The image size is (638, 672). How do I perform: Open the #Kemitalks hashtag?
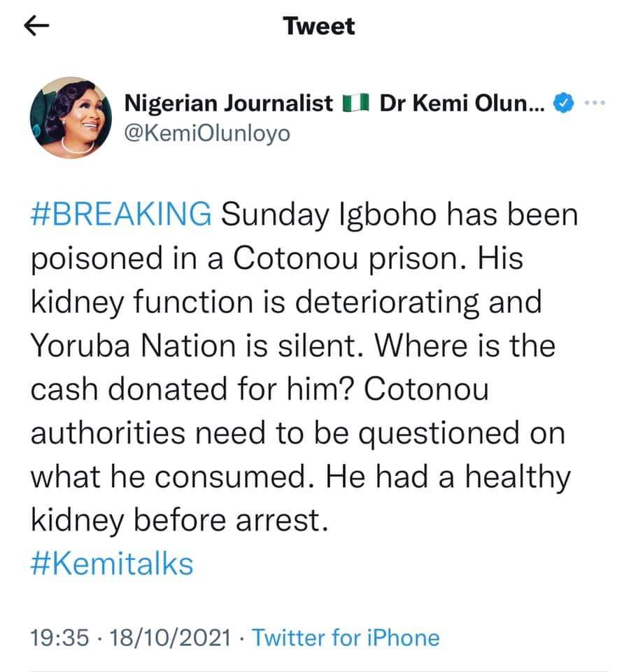[x=112, y=563]
